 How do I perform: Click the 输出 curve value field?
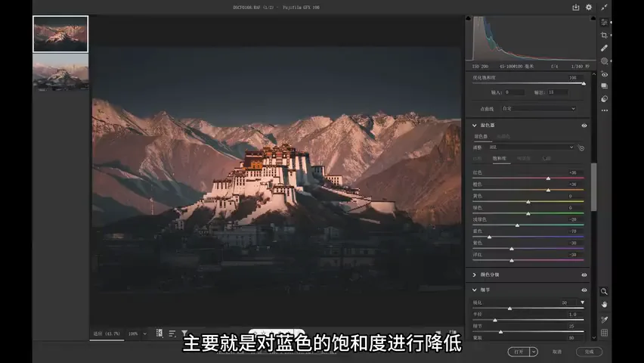click(x=558, y=92)
